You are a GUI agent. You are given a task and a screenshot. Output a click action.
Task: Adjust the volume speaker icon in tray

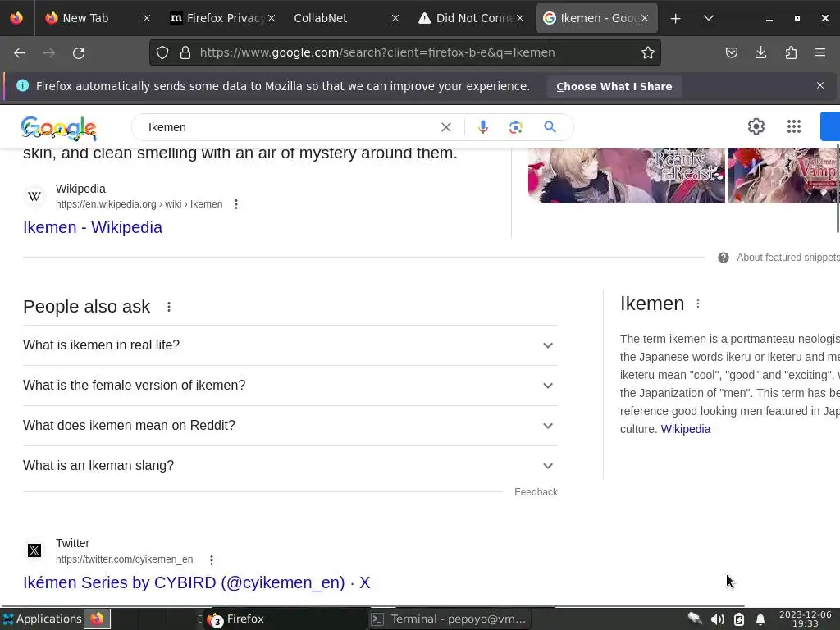[x=717, y=619]
